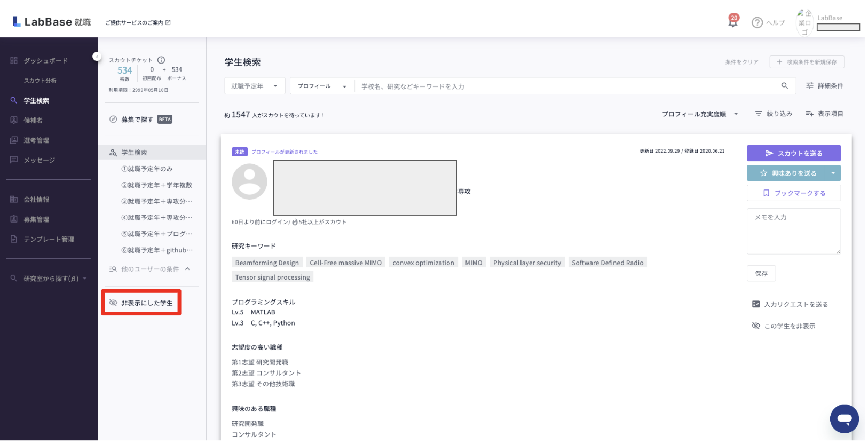
Task: Click the Cell-Free massive MIMO tag
Action: [x=345, y=263]
